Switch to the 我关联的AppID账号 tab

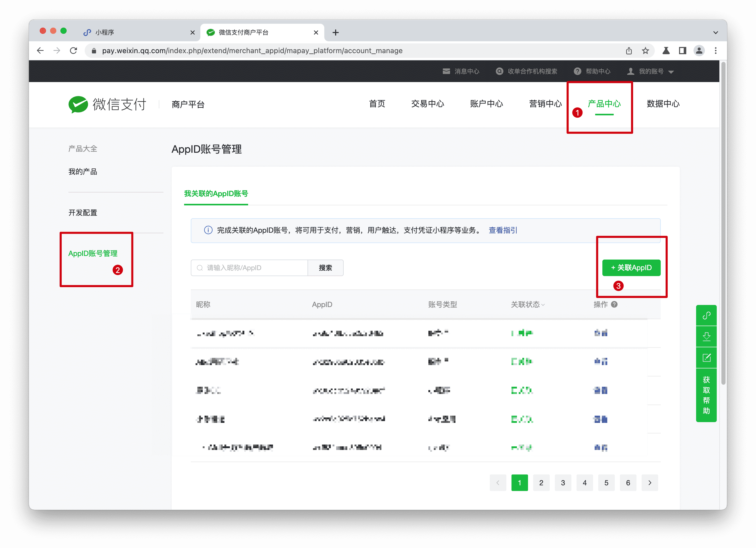(216, 194)
